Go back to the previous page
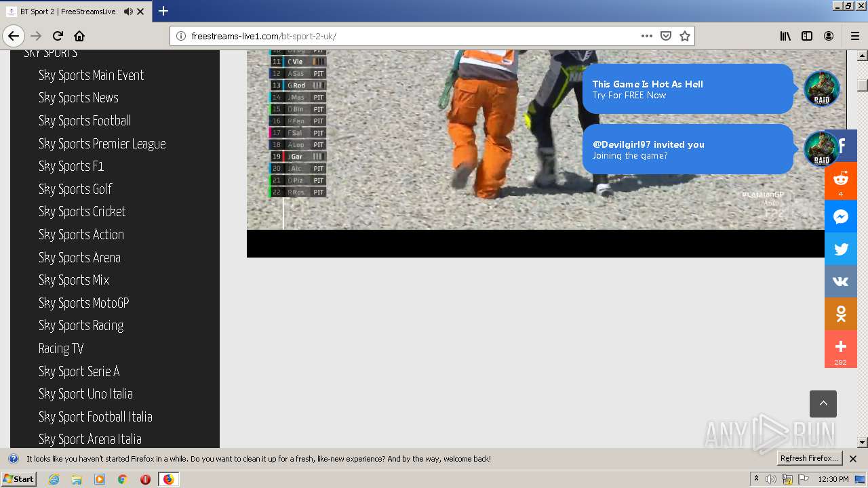Viewport: 868px width, 488px height. [x=14, y=36]
